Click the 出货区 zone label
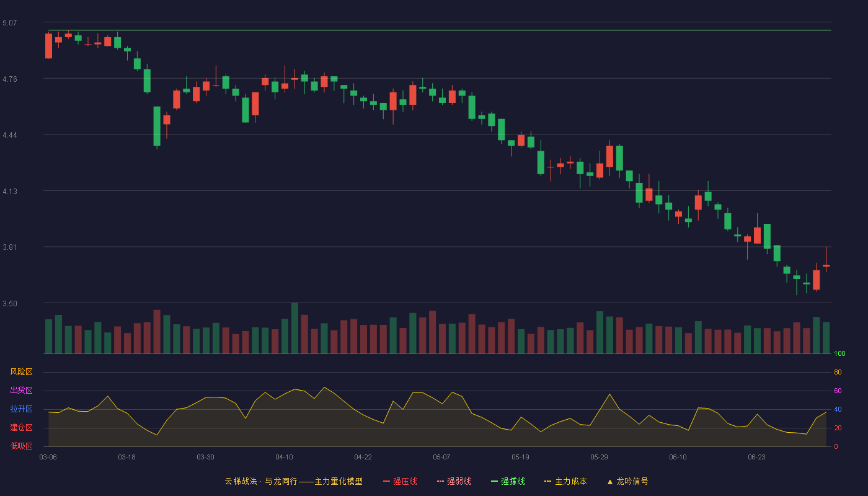The image size is (868, 496). pyautogui.click(x=21, y=391)
